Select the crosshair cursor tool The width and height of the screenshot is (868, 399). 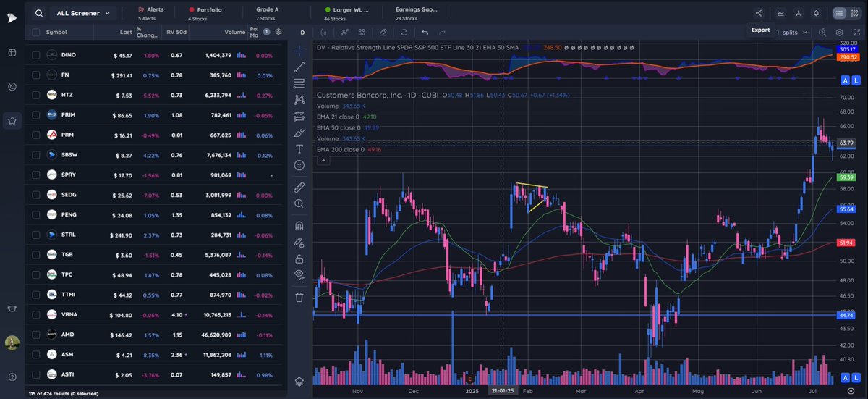[x=299, y=51]
